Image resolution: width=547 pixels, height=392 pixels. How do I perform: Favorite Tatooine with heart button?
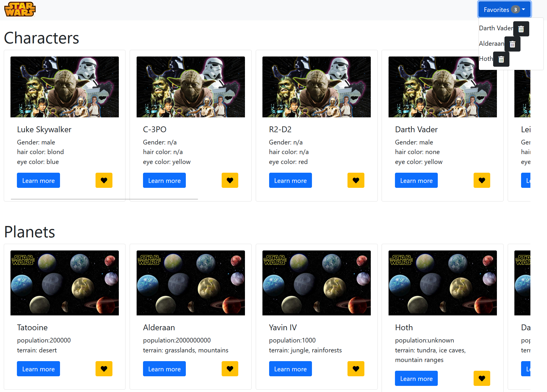104,369
